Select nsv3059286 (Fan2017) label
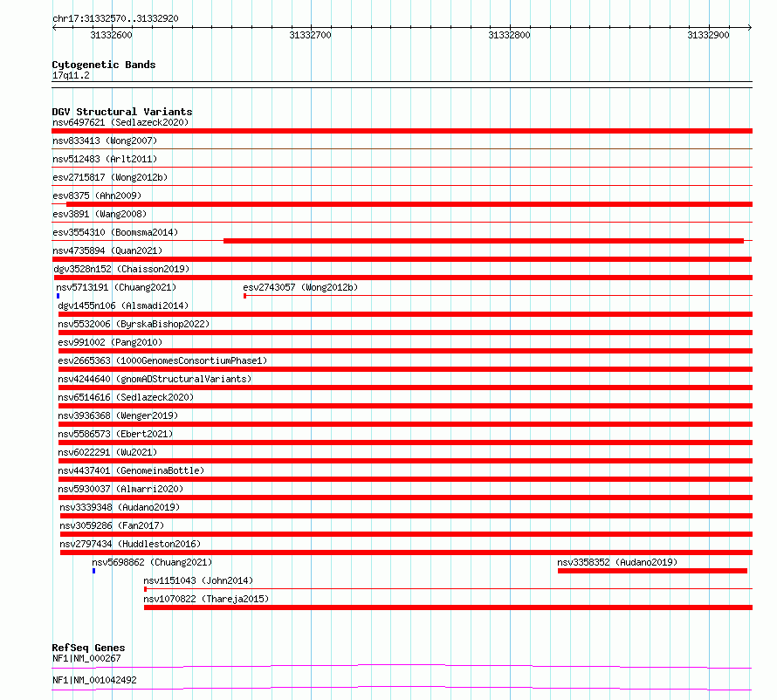 point(112,525)
